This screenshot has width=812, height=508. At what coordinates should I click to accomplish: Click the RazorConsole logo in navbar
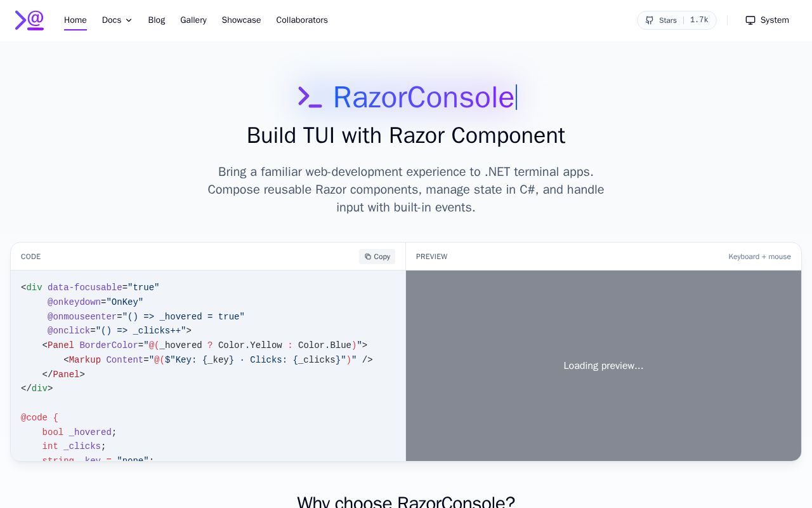point(30,20)
